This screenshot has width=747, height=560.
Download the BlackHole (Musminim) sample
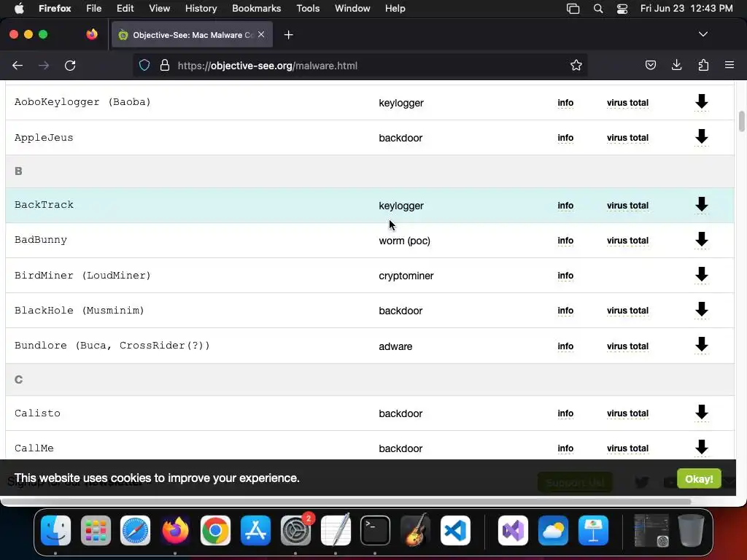click(701, 310)
